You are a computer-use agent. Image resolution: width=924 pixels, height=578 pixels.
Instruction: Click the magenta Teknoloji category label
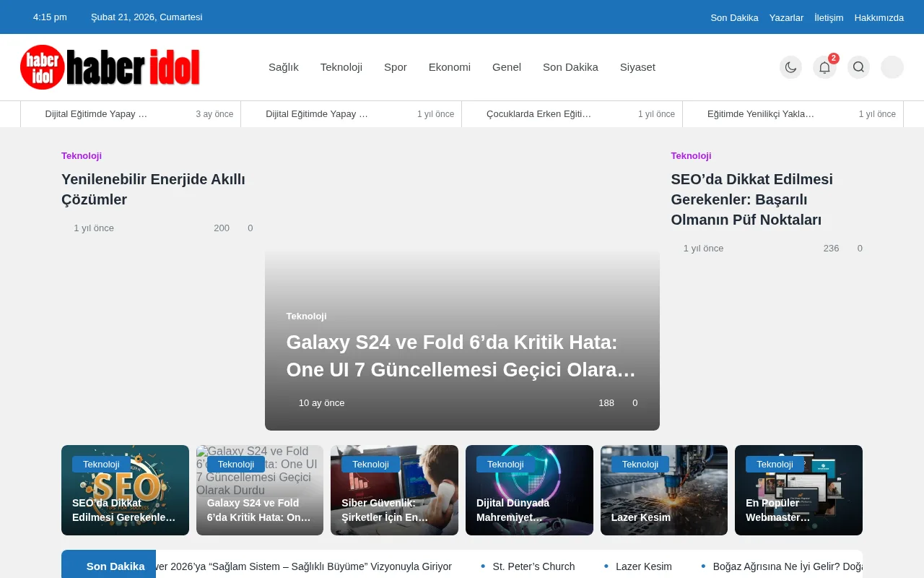[x=81, y=155]
